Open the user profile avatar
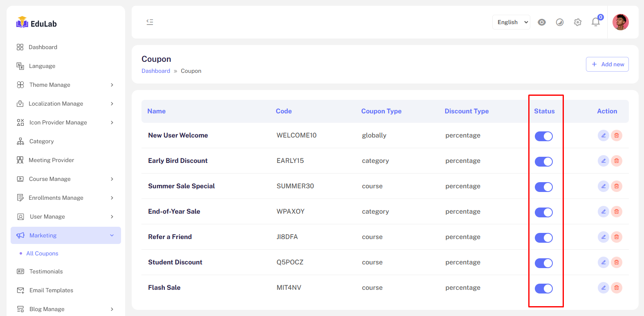This screenshot has height=316, width=644. coord(620,22)
